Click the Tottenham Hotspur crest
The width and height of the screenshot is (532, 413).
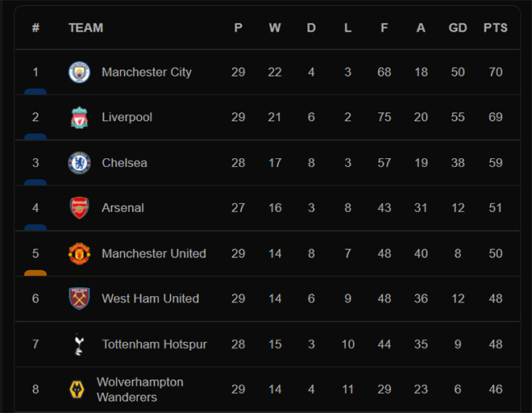79,344
